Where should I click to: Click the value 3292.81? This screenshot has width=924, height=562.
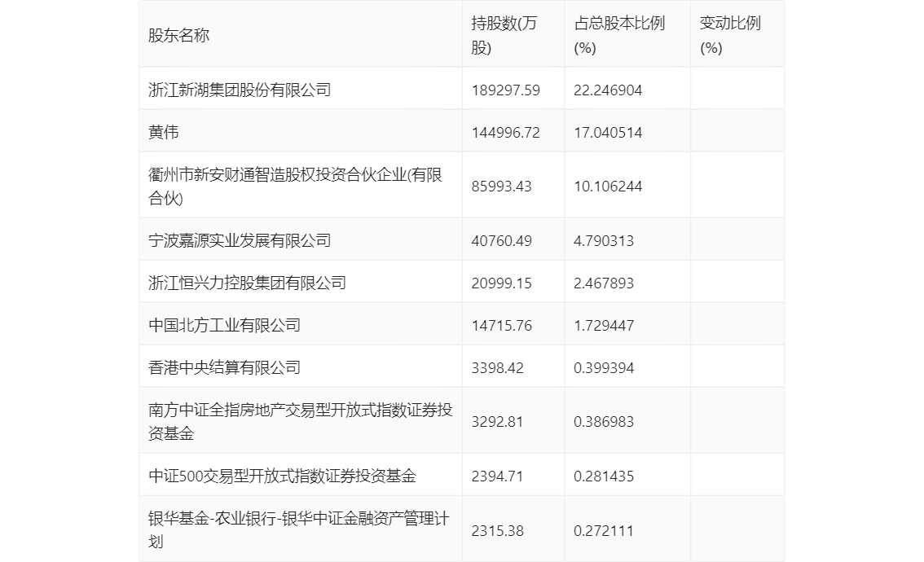[x=497, y=423]
